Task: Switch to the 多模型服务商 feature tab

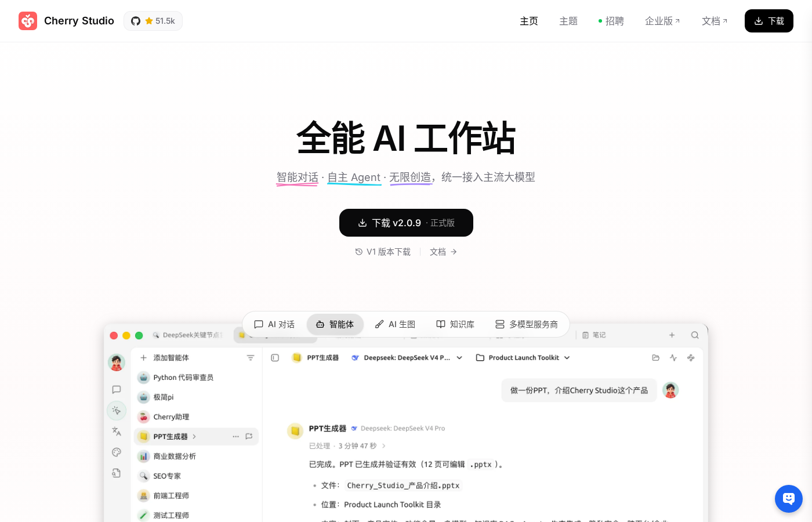Action: coord(527,324)
